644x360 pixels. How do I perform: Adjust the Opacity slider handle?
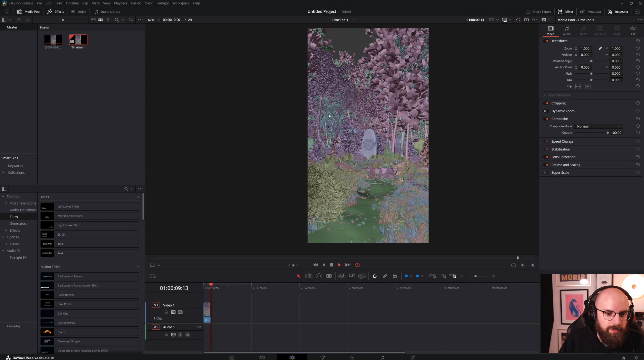tap(608, 133)
